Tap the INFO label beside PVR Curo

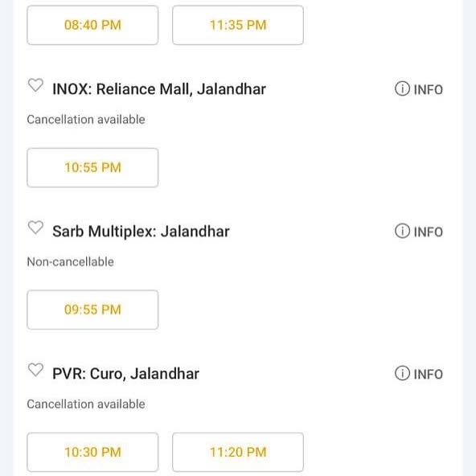click(428, 375)
